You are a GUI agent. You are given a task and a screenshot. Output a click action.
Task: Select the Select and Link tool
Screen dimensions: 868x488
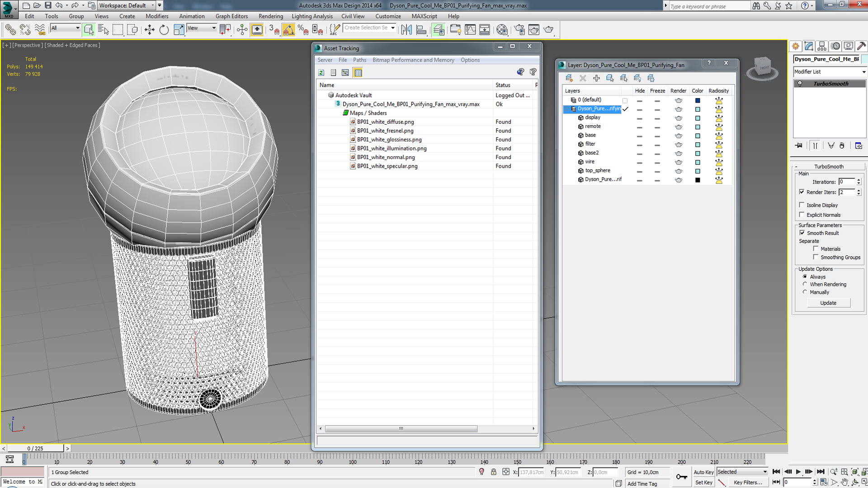[10, 30]
